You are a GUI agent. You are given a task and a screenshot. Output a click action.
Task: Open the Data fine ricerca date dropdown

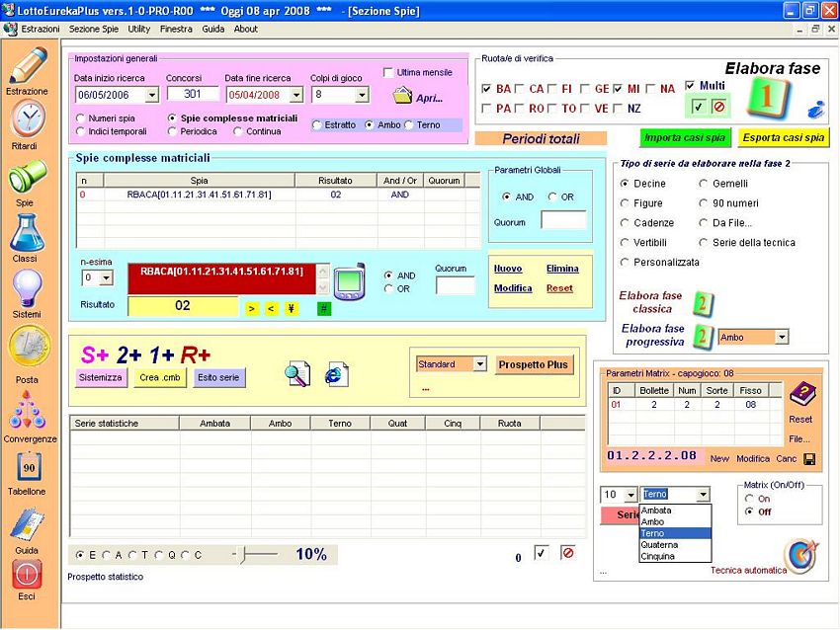pos(296,95)
